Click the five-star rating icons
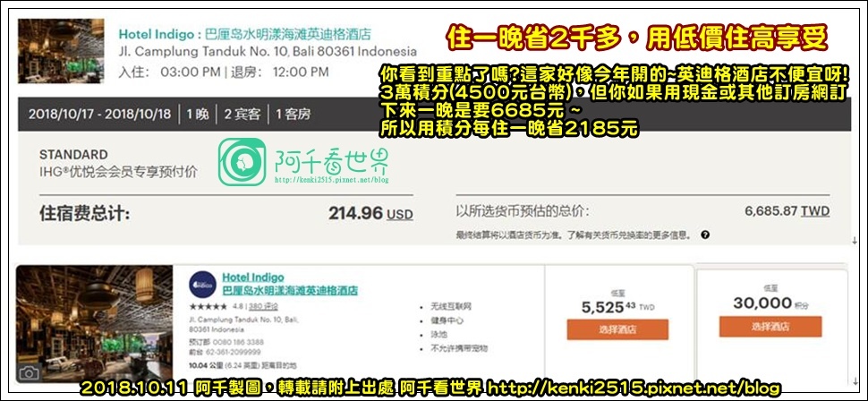Screen dimensions: 868x401 208,306
